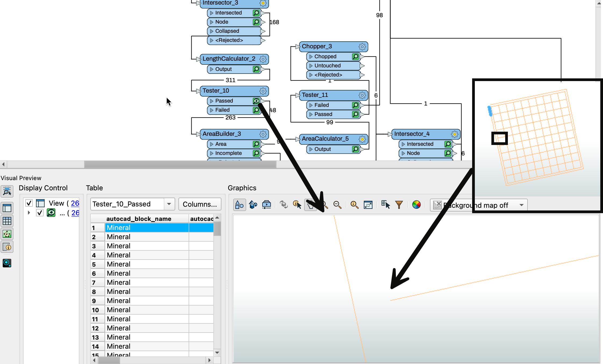603x364 pixels.
Task: Open Tester_11 parameters gear icon
Action: click(362, 95)
